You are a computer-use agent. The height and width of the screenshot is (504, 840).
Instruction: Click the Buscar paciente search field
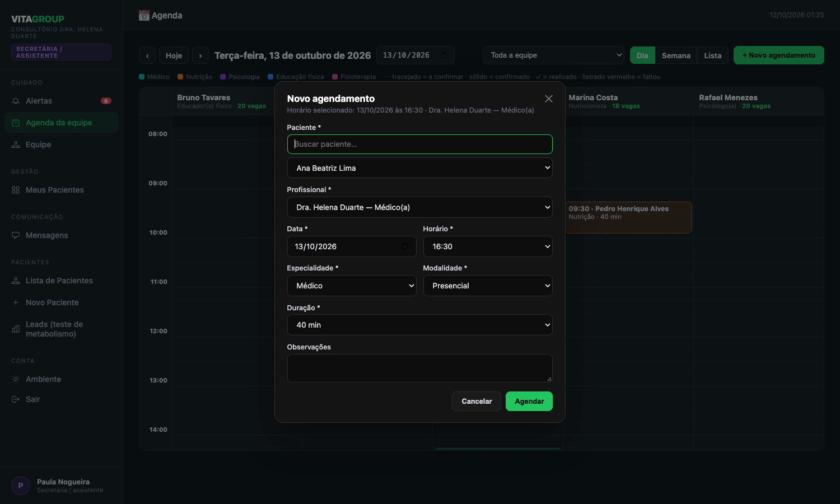pos(420,144)
